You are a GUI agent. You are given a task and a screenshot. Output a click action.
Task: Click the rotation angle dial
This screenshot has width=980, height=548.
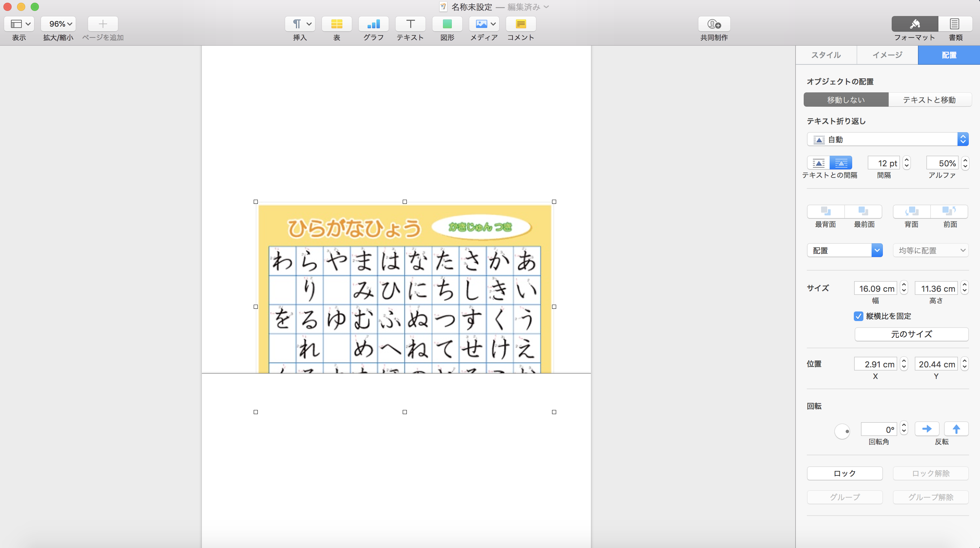[x=842, y=431]
